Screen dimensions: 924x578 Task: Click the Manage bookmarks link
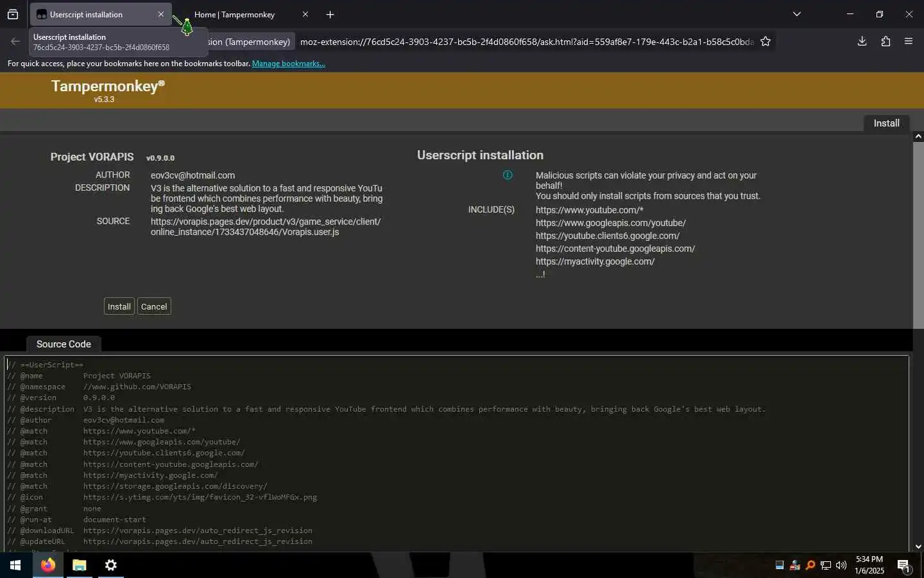[288, 64]
